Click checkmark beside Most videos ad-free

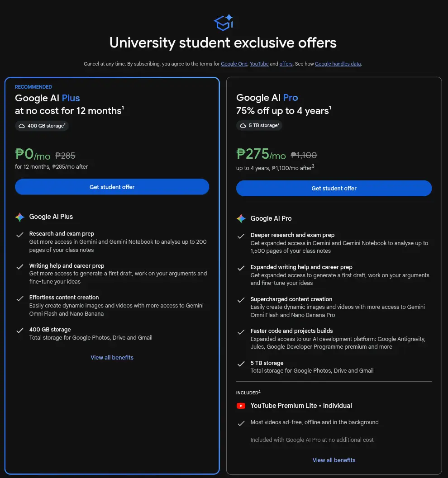pyautogui.click(x=241, y=423)
